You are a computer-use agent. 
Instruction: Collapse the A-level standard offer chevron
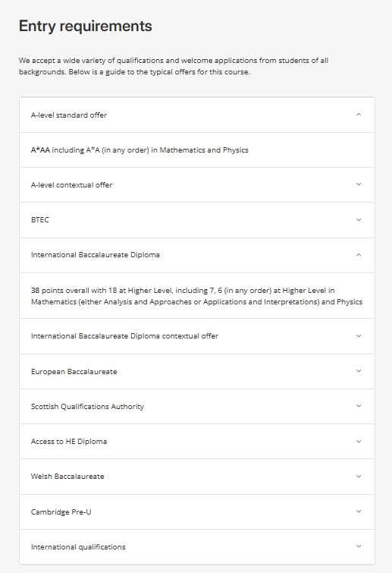click(359, 115)
